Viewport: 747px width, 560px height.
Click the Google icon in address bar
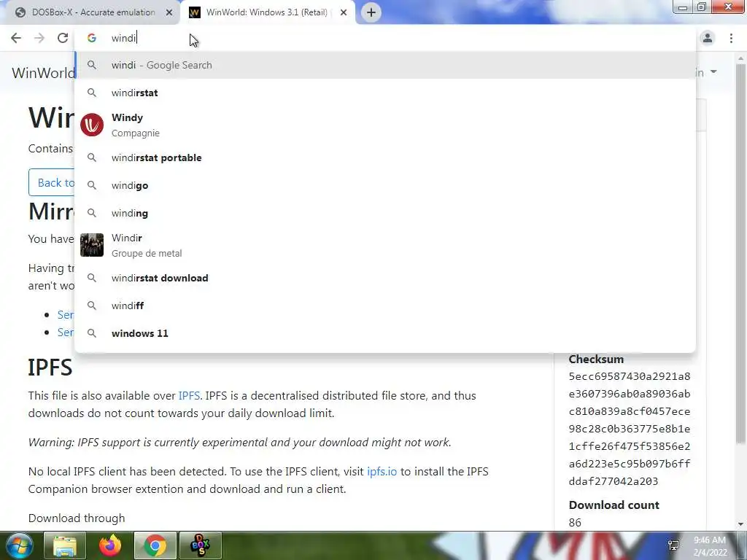[x=92, y=38]
